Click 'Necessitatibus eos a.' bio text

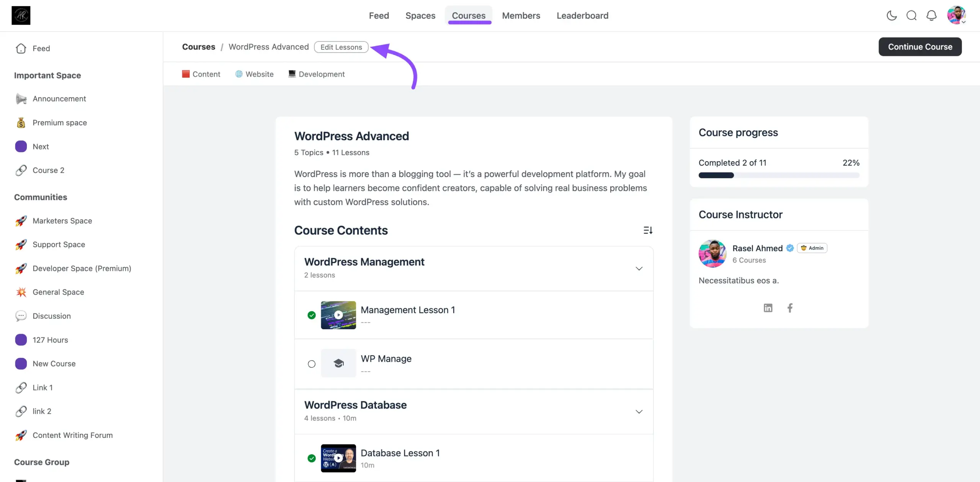[x=738, y=280]
